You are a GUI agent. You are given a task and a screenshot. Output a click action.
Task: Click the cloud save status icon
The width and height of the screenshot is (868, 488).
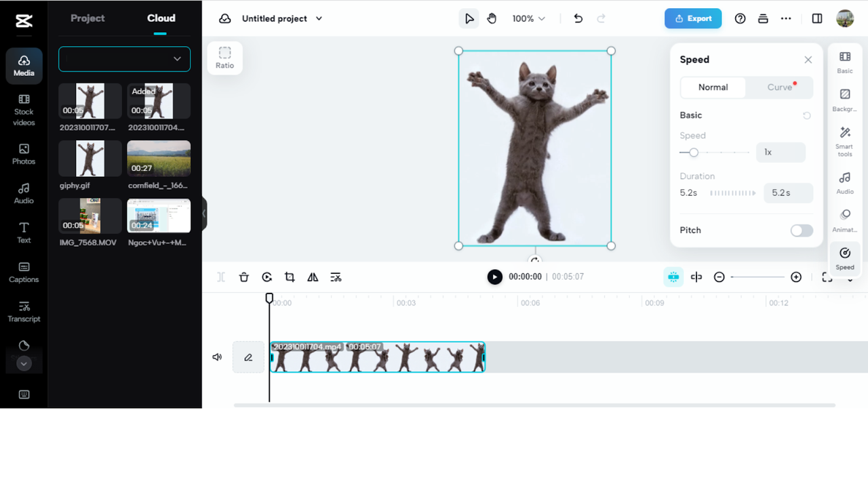coord(225,18)
